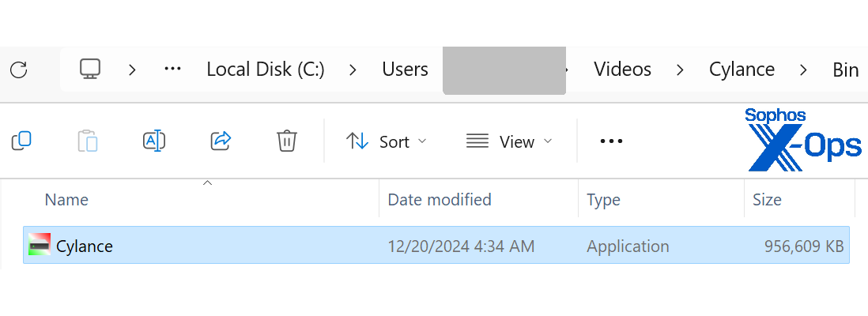Click the Size column header

point(767,200)
